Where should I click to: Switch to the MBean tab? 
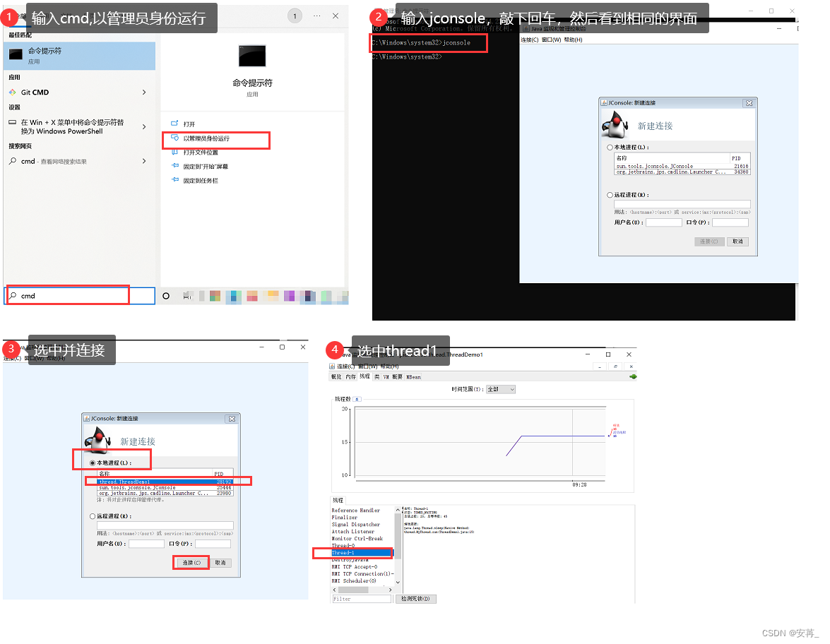[x=413, y=377]
